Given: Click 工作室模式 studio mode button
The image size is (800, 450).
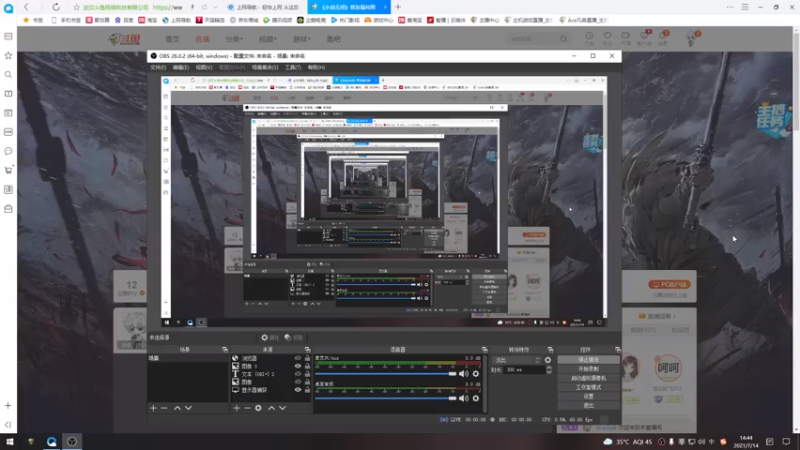Looking at the screenshot, I should pyautogui.click(x=588, y=387).
